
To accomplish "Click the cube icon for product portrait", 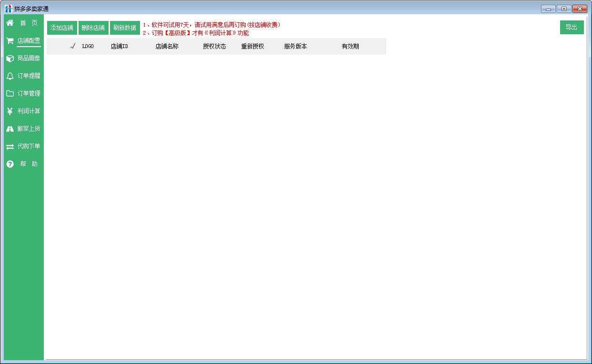I will 10,59.
